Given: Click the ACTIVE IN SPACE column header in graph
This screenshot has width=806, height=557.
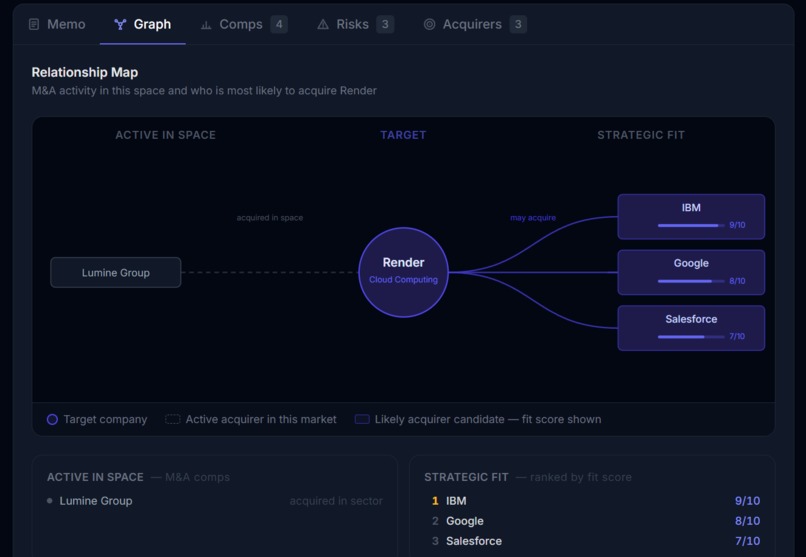Looking at the screenshot, I should coord(166,135).
